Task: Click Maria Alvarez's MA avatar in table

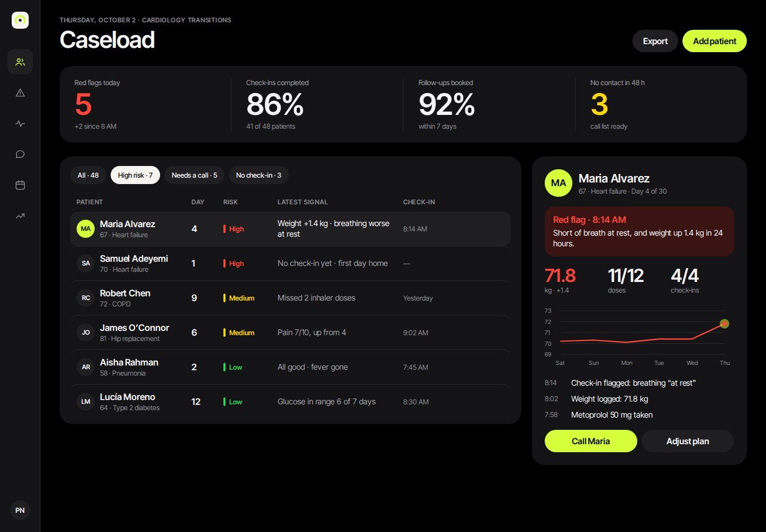Action: 86,229
